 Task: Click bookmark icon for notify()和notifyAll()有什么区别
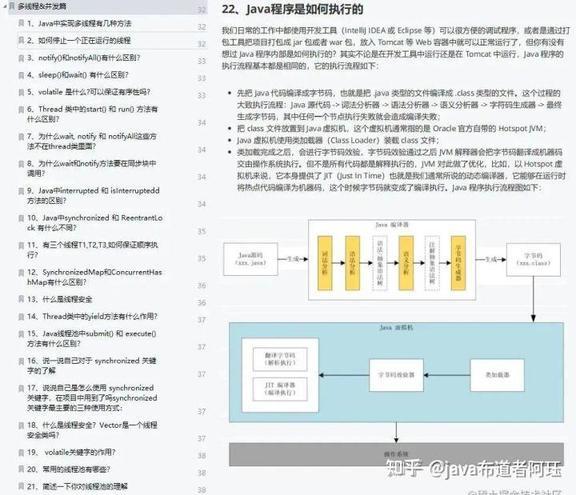pos(21,58)
